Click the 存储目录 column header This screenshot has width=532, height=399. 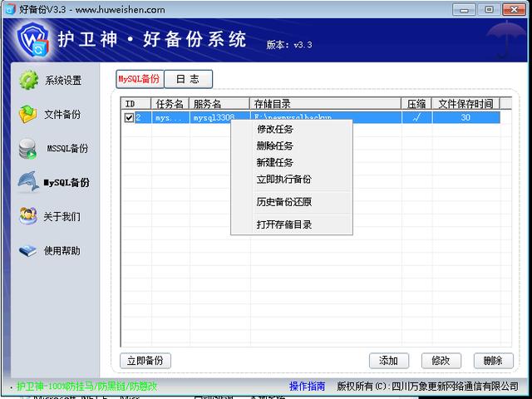click(325, 104)
